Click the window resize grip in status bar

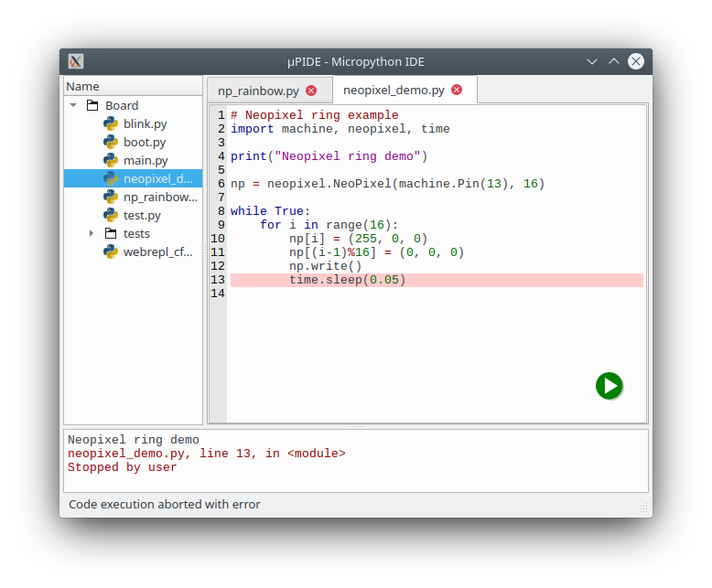pyautogui.click(x=642, y=508)
